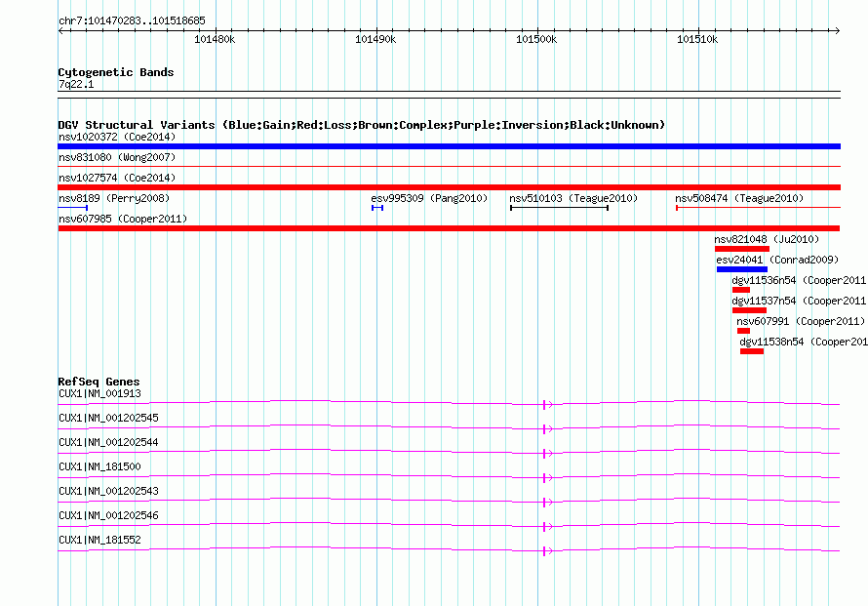Click the CUX1|NM_001913 transcript label

(x=99, y=394)
